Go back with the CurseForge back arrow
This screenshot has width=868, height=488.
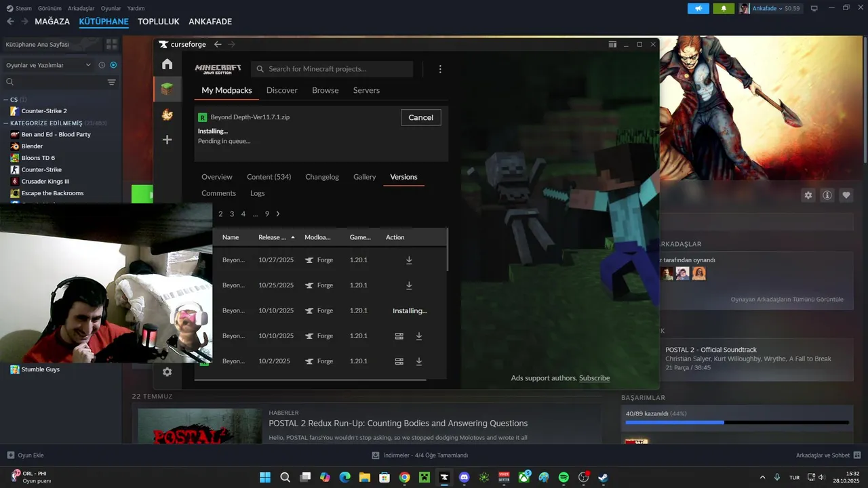click(x=218, y=44)
